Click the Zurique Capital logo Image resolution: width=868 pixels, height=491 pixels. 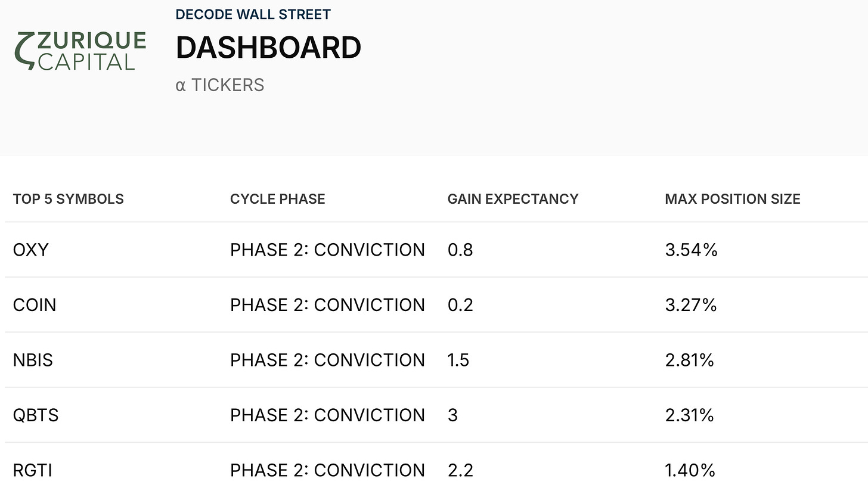tap(80, 51)
